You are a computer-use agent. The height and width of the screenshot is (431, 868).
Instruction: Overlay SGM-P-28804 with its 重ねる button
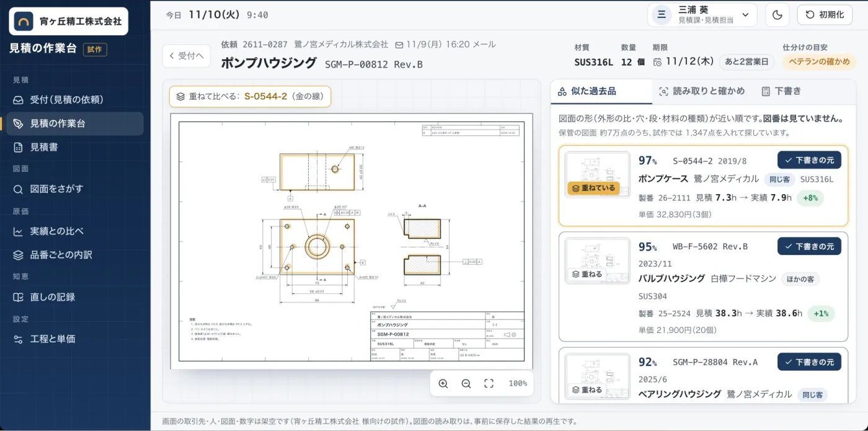pos(587,390)
